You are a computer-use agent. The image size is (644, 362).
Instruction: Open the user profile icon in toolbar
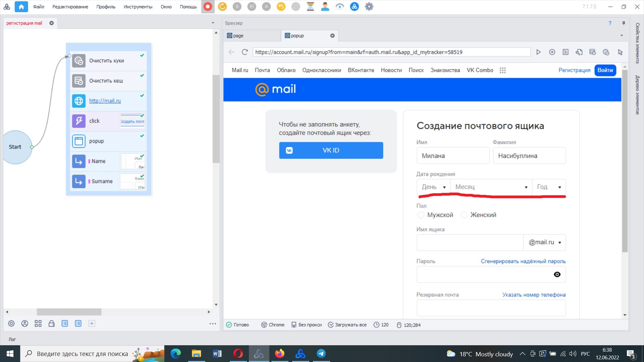click(x=325, y=7)
